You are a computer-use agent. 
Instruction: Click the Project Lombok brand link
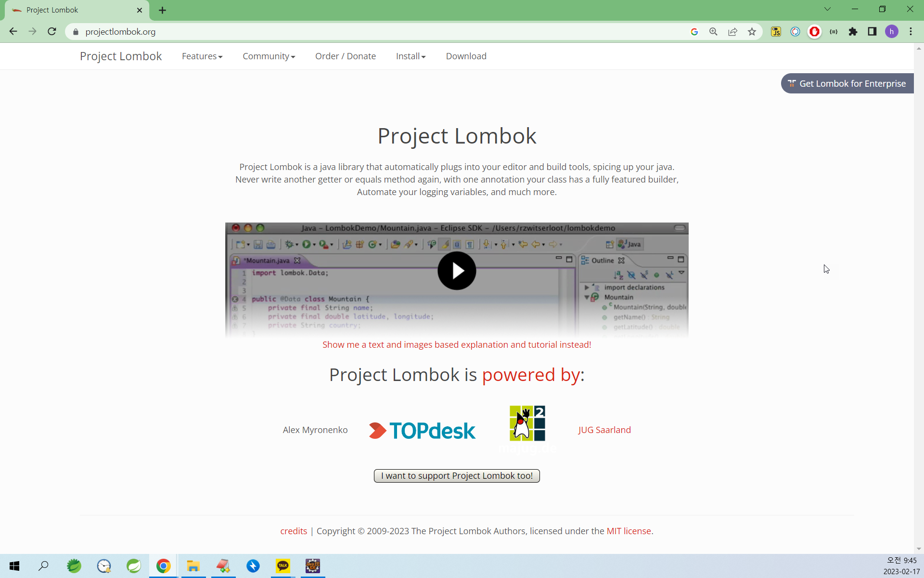pos(121,56)
